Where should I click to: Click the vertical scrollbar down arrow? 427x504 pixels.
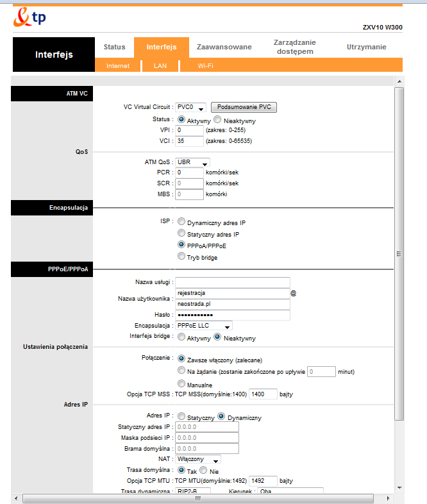(x=399, y=488)
